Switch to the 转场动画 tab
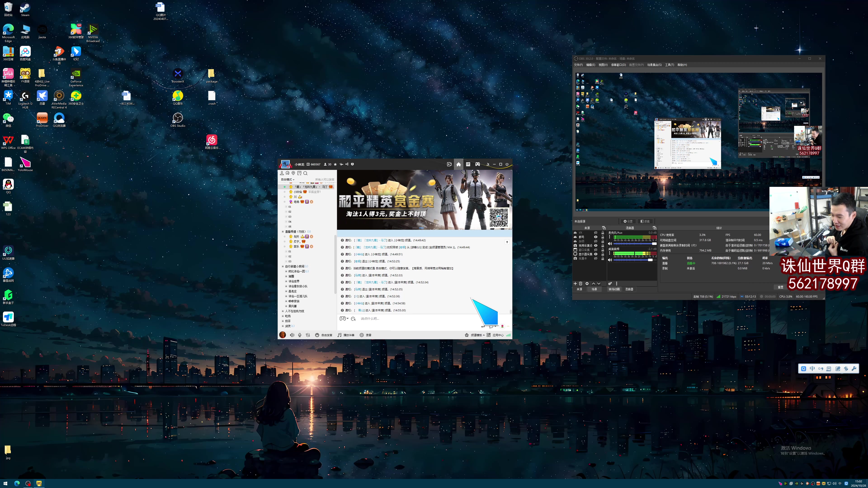This screenshot has width=868, height=488. point(614,289)
